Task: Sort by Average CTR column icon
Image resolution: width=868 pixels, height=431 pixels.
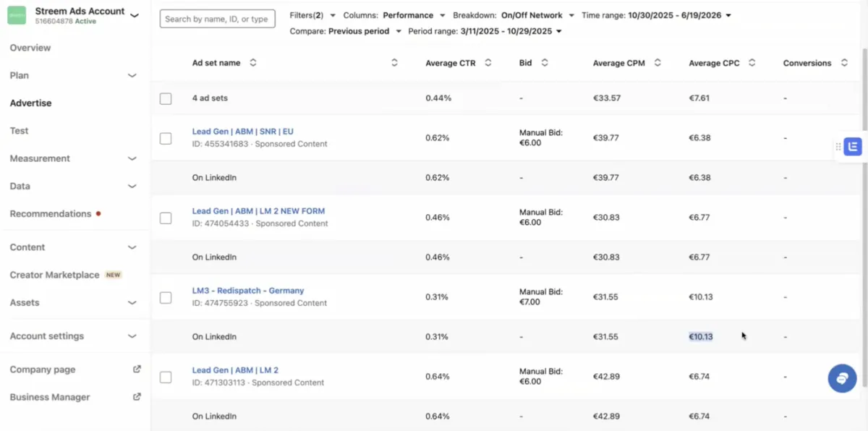Action: (488, 63)
